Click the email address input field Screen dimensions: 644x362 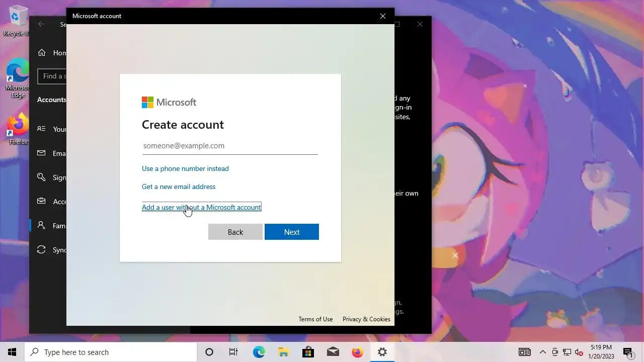(x=230, y=146)
